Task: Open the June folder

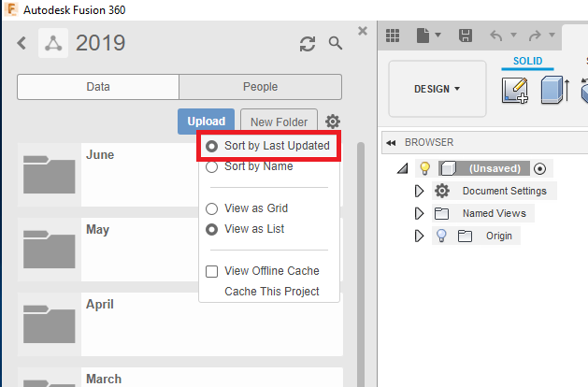Action: [x=100, y=155]
